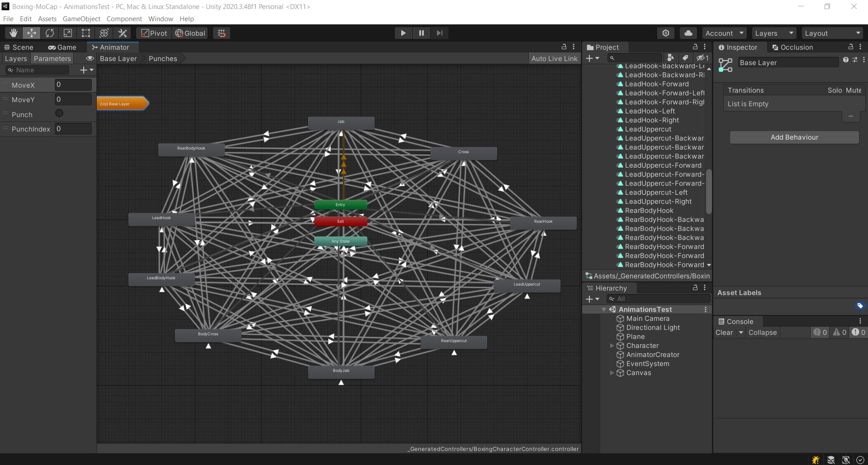Click the Play button

403,33
